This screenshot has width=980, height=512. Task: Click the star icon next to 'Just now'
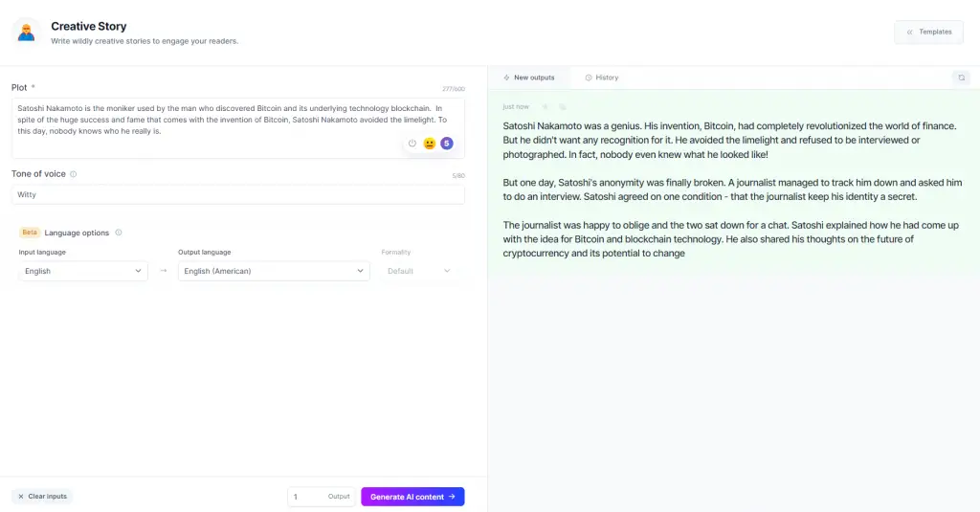tap(545, 107)
